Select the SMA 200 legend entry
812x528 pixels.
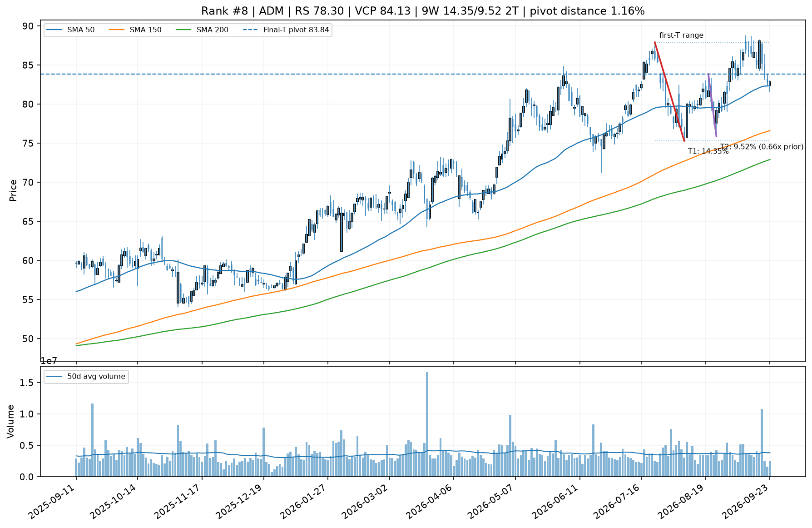point(202,30)
